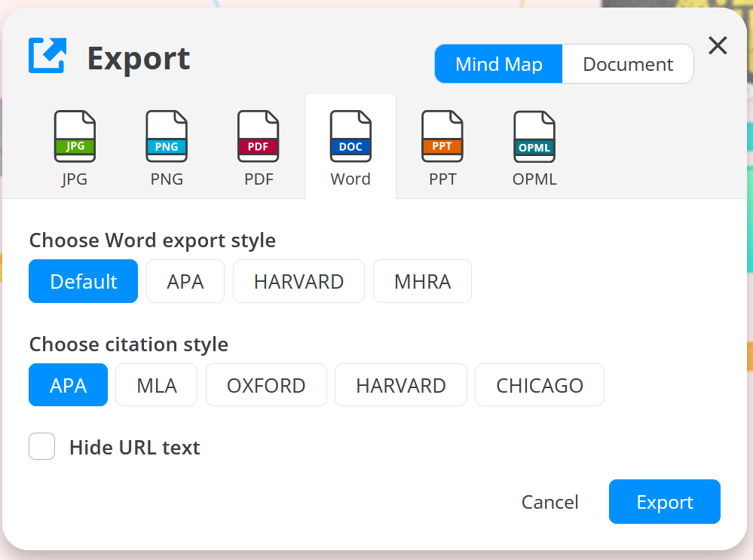Click the Export share icon in the header
753x560 pixels.
tap(47, 57)
